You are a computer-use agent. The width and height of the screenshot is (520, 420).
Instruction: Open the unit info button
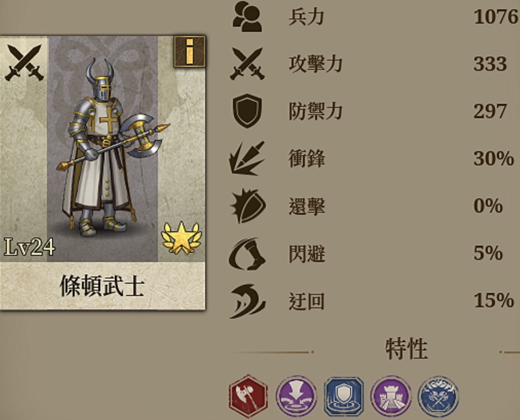[x=189, y=51]
